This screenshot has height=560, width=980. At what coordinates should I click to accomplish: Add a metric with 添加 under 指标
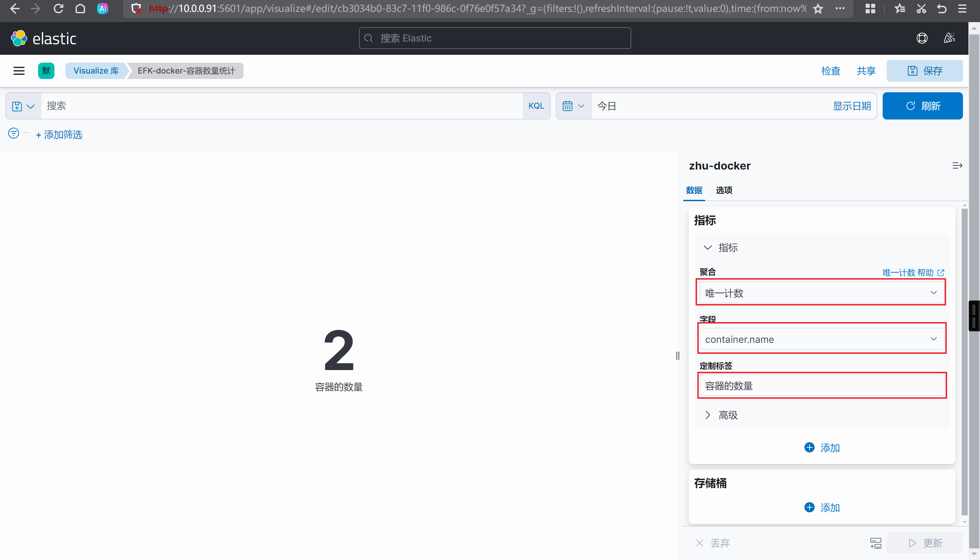click(x=822, y=448)
